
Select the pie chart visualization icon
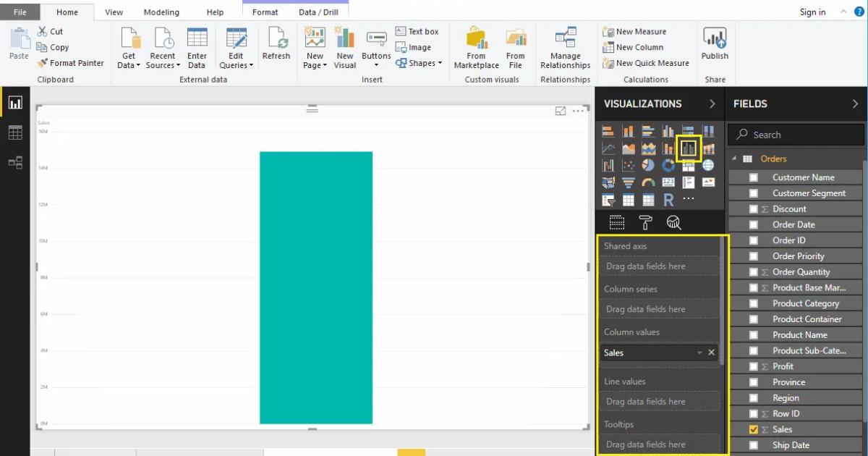coord(648,165)
